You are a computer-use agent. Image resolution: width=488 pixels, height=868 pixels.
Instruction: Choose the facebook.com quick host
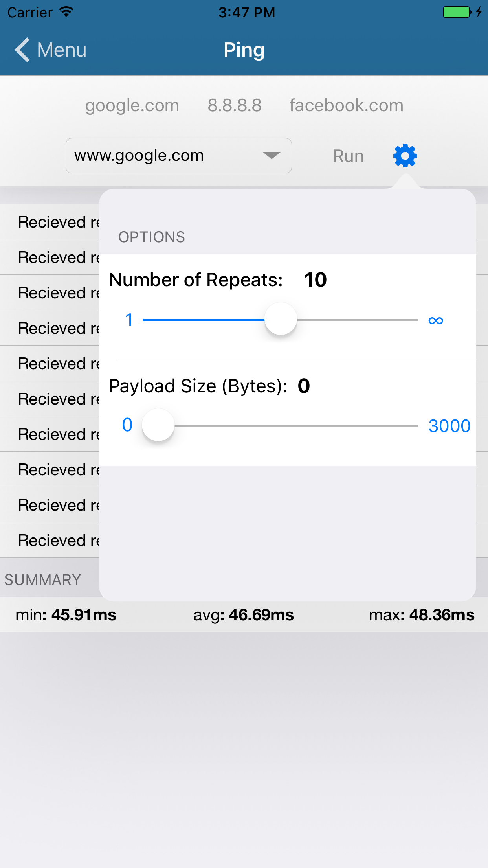[x=346, y=105]
